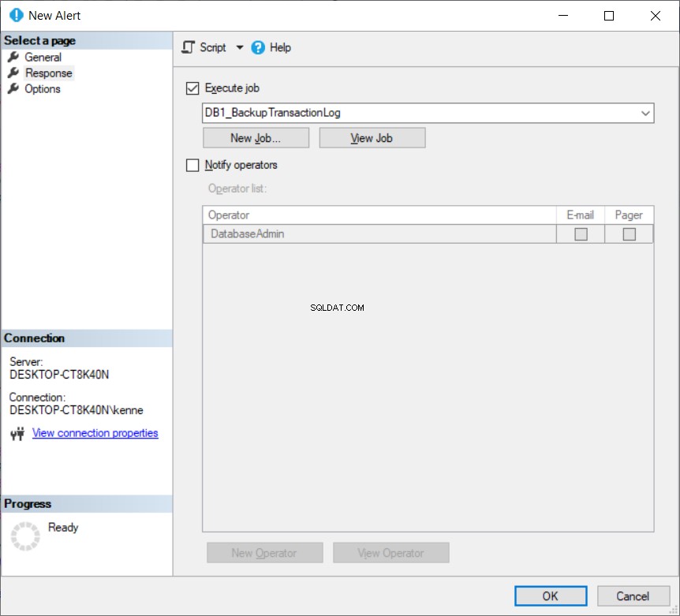This screenshot has width=680, height=616.
Task: Maximize the New Alert window
Action: (x=609, y=16)
